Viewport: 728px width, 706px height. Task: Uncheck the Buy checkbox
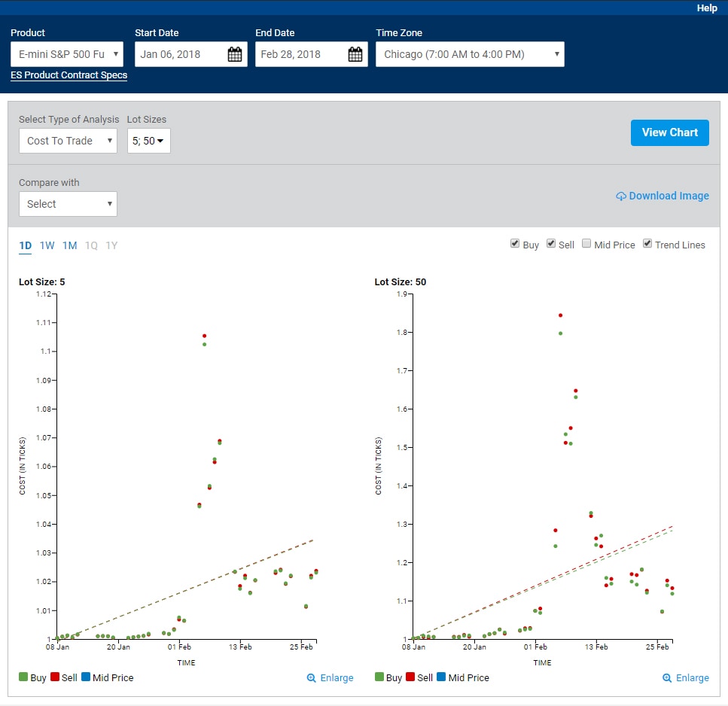pyautogui.click(x=515, y=244)
